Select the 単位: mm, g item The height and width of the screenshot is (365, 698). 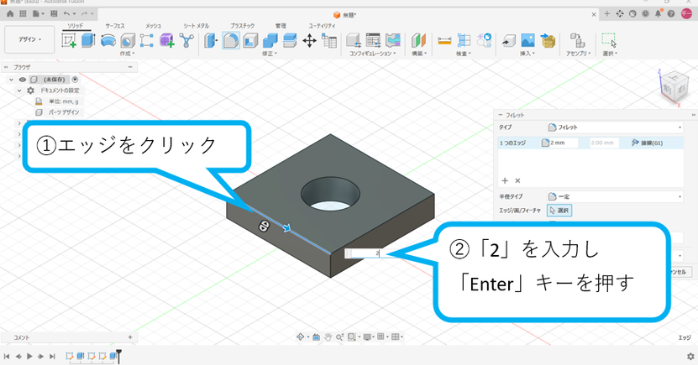tap(63, 101)
